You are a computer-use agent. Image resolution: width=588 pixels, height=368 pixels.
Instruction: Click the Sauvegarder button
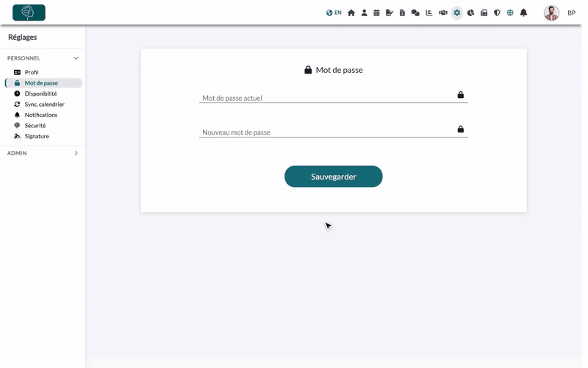334,177
